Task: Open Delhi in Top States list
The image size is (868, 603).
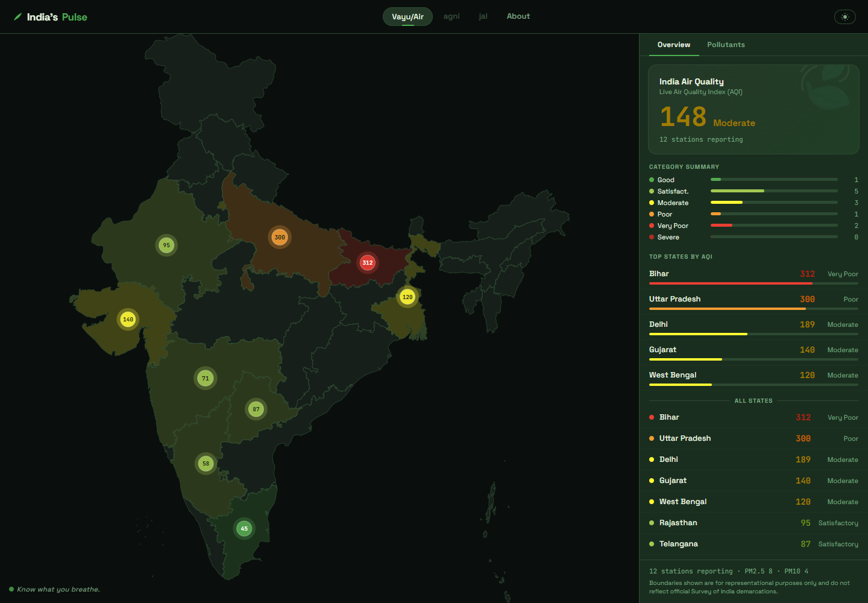Action: coord(753,327)
